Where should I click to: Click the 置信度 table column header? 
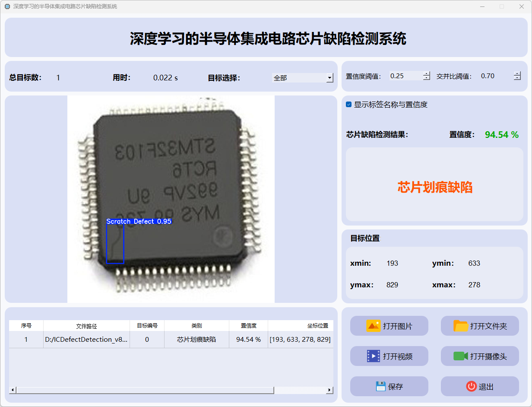[248, 326]
